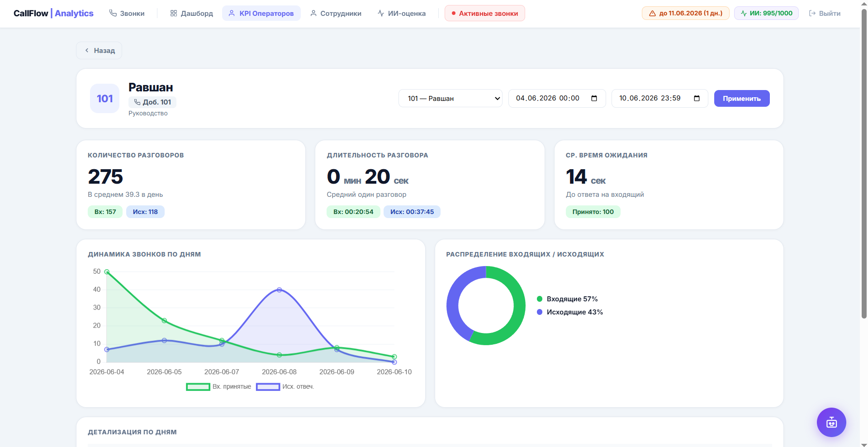Click end date field 10.06.2026 23:59
The image size is (868, 447).
tap(659, 98)
